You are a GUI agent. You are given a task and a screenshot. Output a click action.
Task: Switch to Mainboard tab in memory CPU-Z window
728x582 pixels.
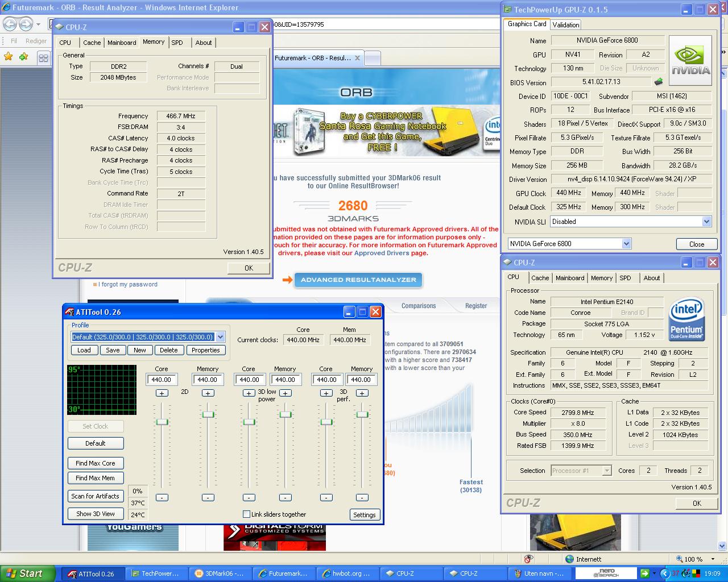coord(122,43)
